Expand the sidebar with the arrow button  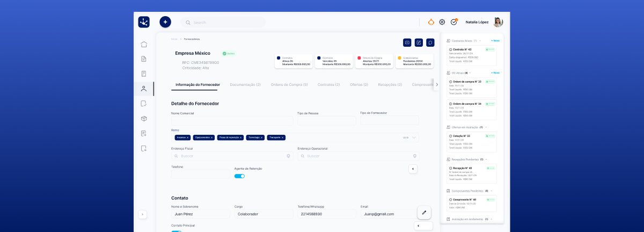[x=142, y=214]
